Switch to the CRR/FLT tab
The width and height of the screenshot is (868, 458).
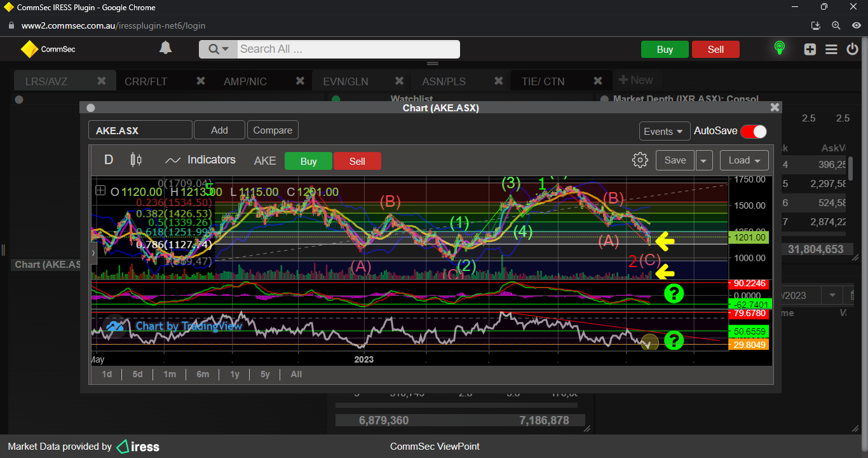point(147,81)
